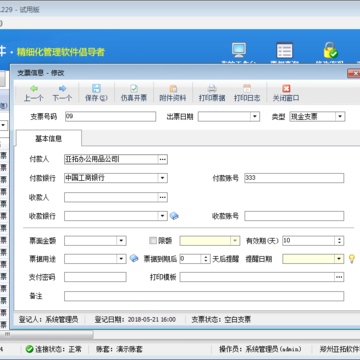
Task: Open 仿真开票 simulation invoicing
Action: coord(134,93)
